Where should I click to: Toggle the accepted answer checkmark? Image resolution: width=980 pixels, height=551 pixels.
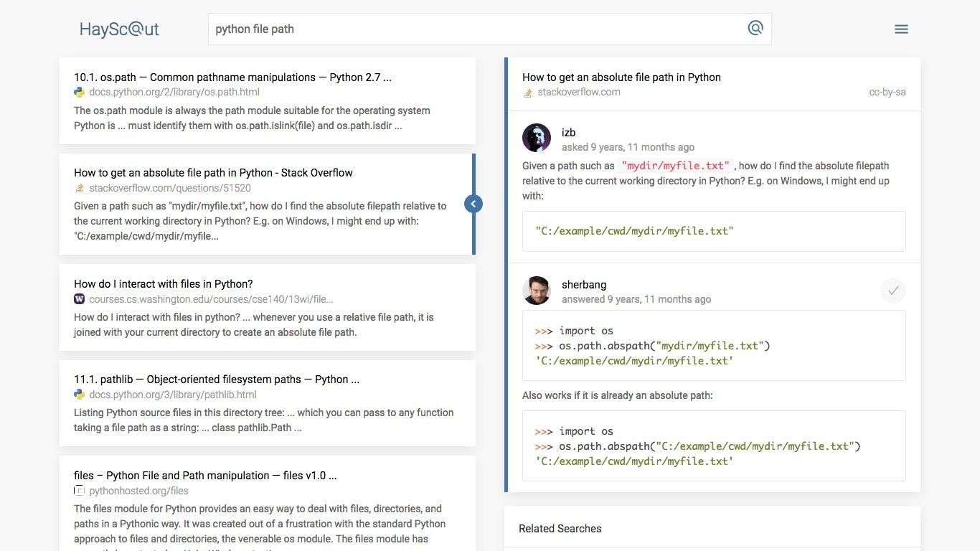click(893, 291)
